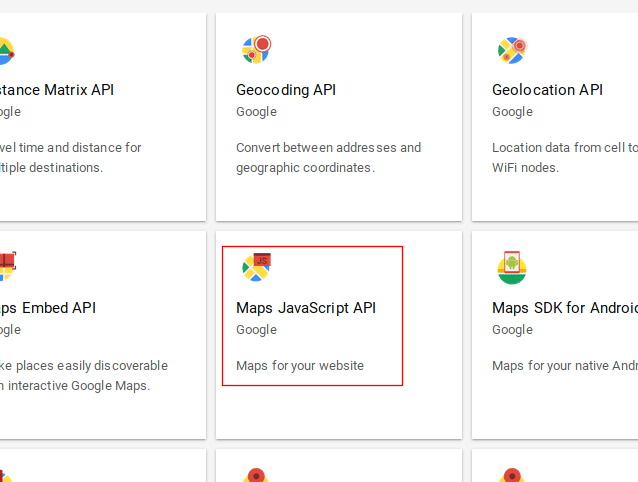Click the Google label under Maps JavaScript API
Viewport: 638px width, 482px height.
[x=256, y=330]
